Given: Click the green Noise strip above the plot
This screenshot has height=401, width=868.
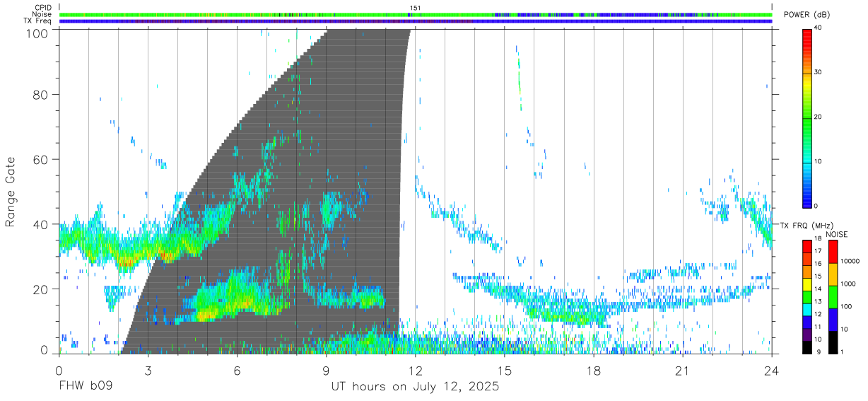Looking at the screenshot, I should pos(416,14).
